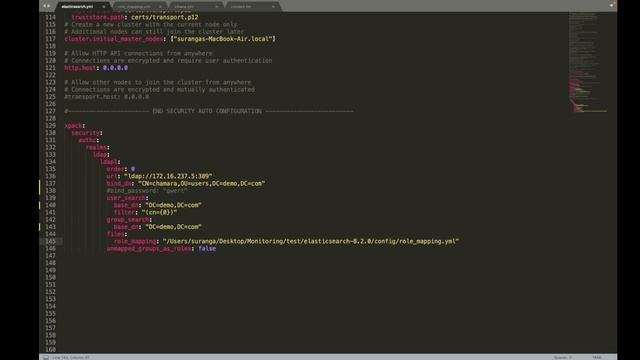
Task: Close the elasticsearch.yml tab
Action: [104, 7]
